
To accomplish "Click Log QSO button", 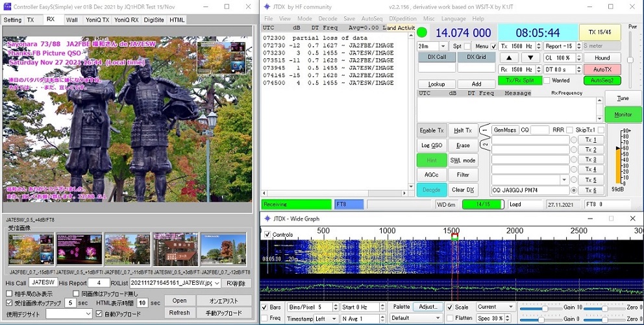I will pyautogui.click(x=432, y=145).
